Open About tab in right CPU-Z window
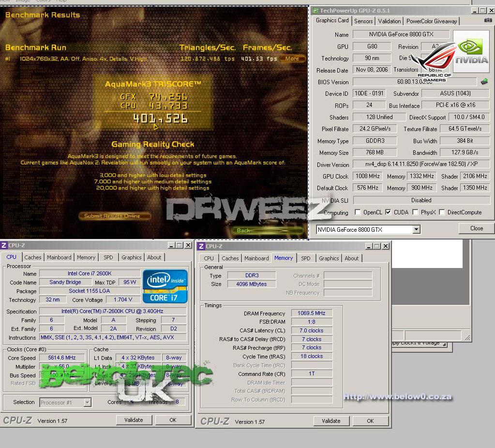 pyautogui.click(x=351, y=258)
